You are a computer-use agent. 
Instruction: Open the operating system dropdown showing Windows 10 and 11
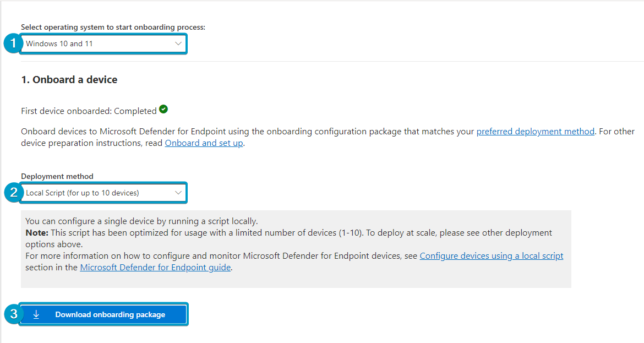coord(104,43)
